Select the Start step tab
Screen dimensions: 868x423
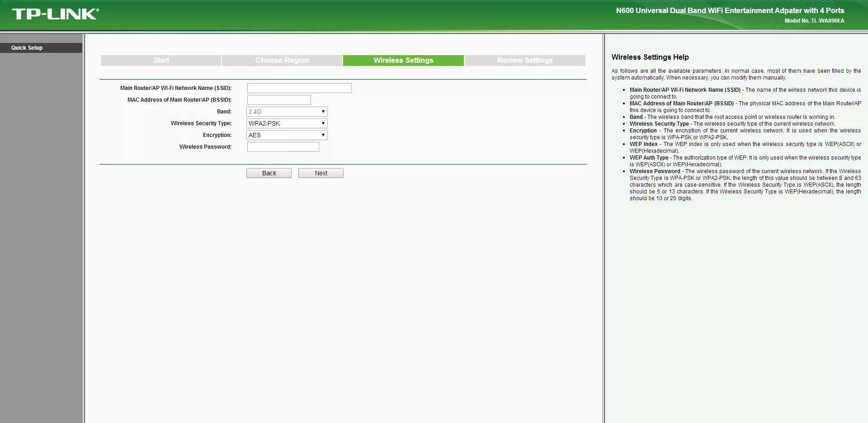(x=161, y=61)
